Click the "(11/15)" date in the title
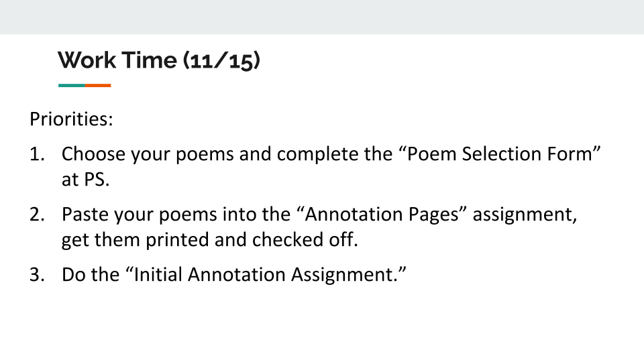The width and height of the screenshot is (644, 362). tap(221, 60)
